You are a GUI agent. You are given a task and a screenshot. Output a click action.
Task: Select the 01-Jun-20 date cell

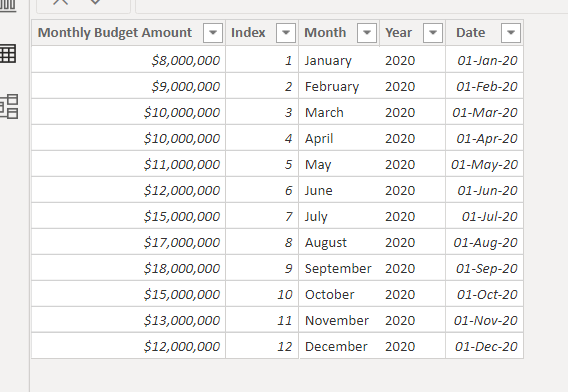tap(484, 190)
